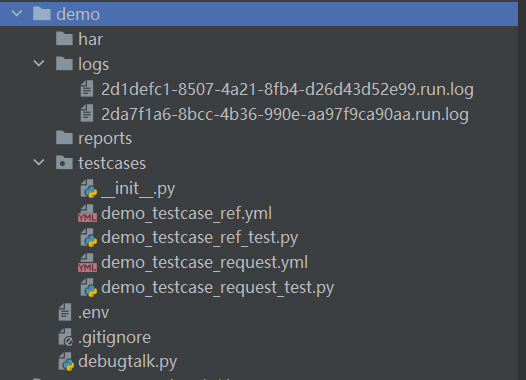Screen dimensions: 526x380
Task: Select demo_testcase_request.yml file
Action: [204, 263]
